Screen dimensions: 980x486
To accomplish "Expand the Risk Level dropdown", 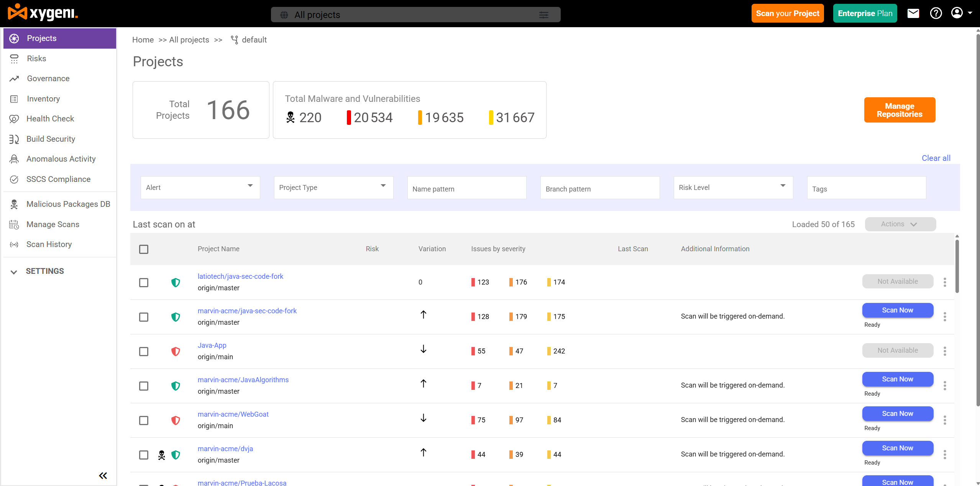I will pyautogui.click(x=733, y=187).
